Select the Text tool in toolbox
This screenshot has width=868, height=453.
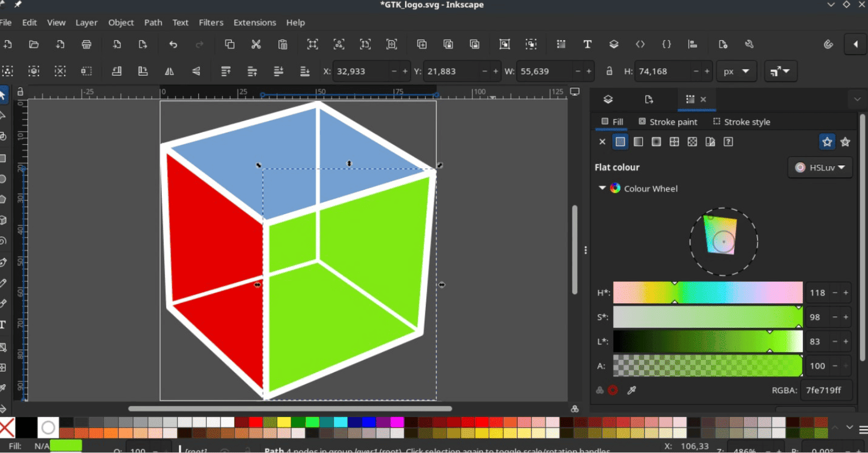coord(3,325)
